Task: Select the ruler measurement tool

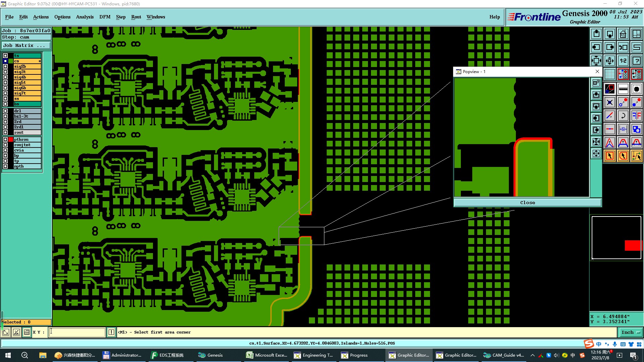Action: [x=623, y=89]
